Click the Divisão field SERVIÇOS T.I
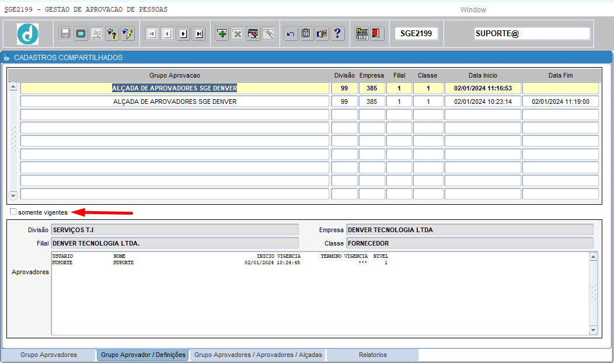Screen dimensions: 614x364 click(x=175, y=230)
